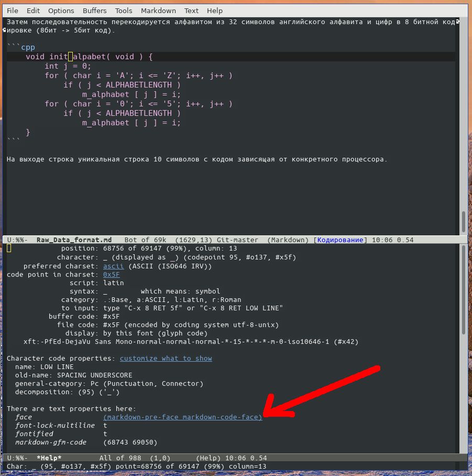Follow the ascii charset link

click(114, 266)
